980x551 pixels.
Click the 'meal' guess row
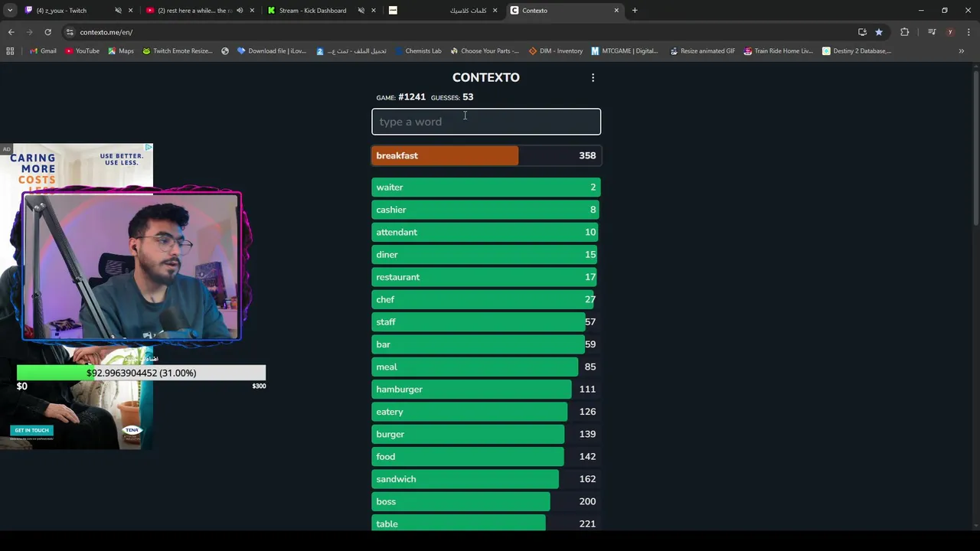[x=486, y=367]
